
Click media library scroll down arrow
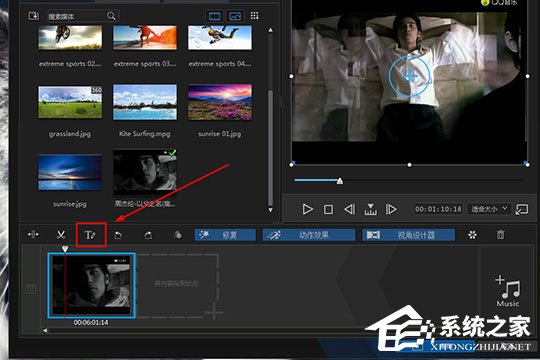point(270,209)
